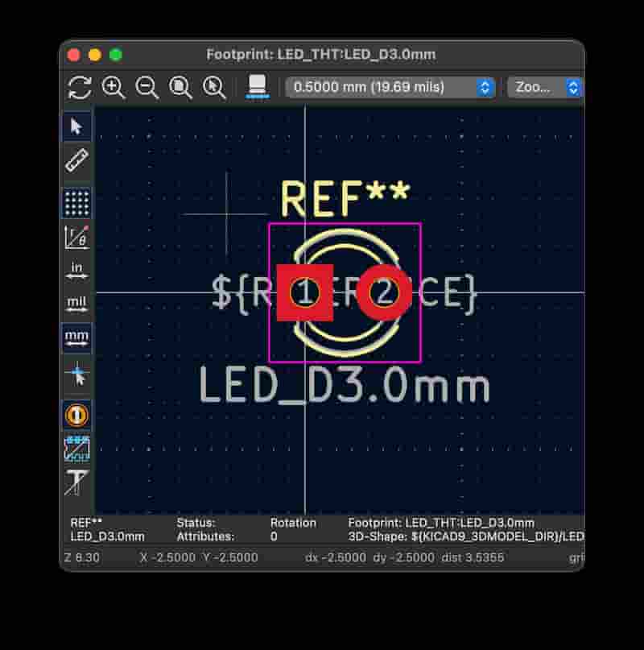Select the zoom in magnifier icon
Viewport: 644px width, 650px height.
(x=114, y=87)
